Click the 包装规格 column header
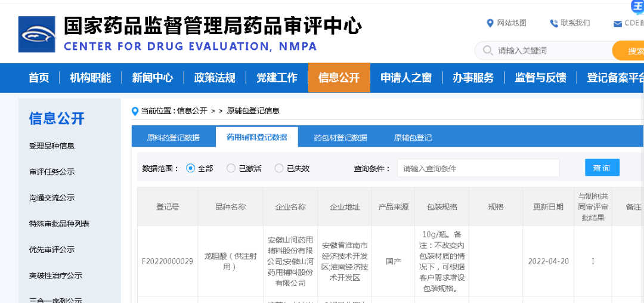 click(x=442, y=207)
